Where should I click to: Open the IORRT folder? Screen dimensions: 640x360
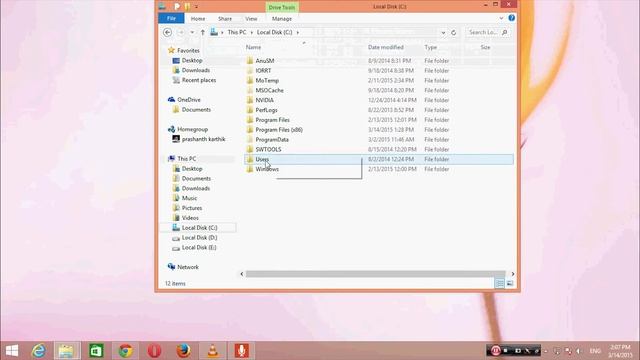263,71
